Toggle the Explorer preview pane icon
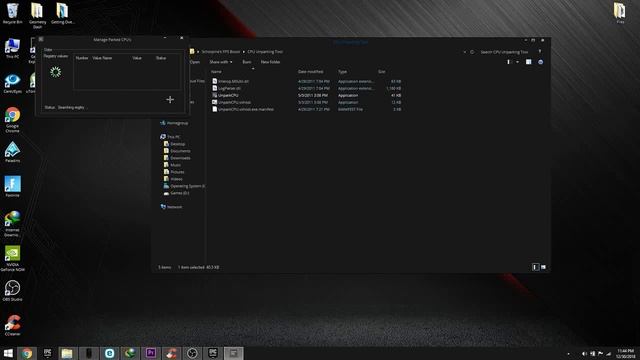Image resolution: width=640 pixels, height=360 pixels. pyautogui.click(x=529, y=62)
